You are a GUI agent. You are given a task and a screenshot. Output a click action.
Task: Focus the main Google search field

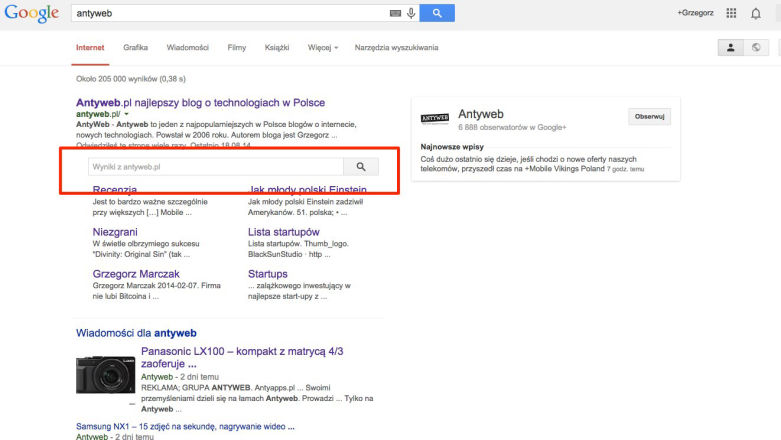click(230, 13)
